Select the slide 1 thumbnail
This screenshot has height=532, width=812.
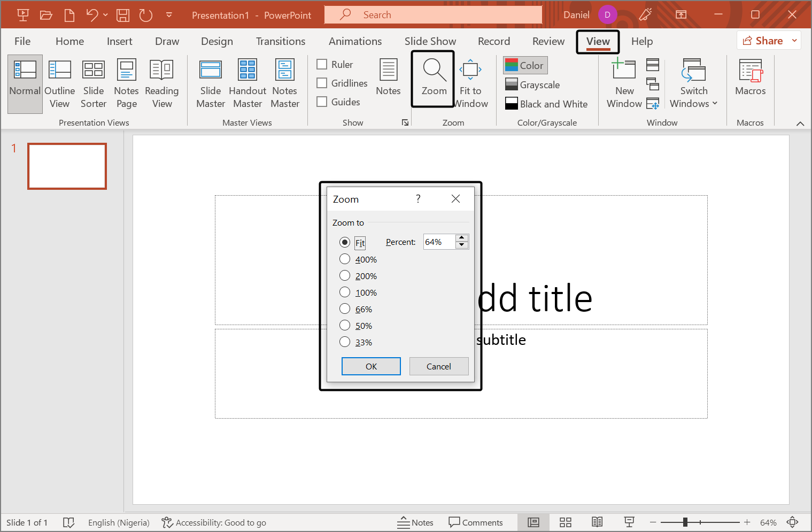click(x=67, y=166)
